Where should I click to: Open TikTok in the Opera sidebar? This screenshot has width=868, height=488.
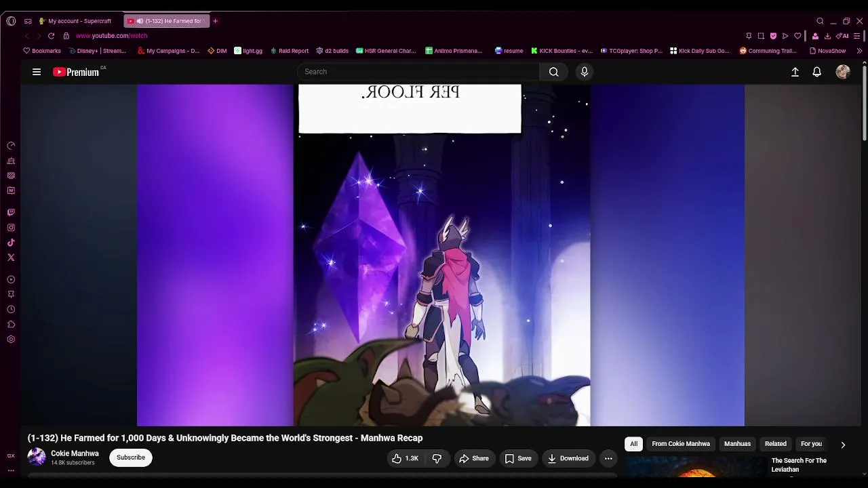pos(11,243)
